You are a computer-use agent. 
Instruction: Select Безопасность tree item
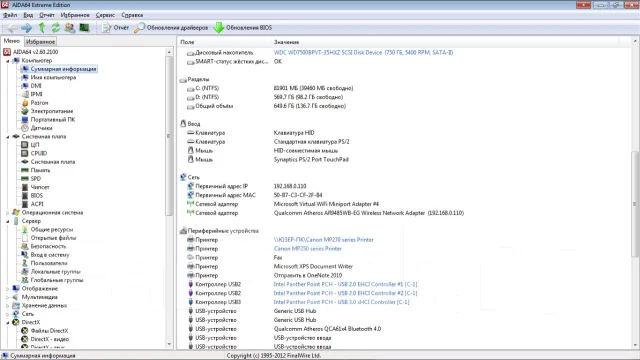(48, 247)
